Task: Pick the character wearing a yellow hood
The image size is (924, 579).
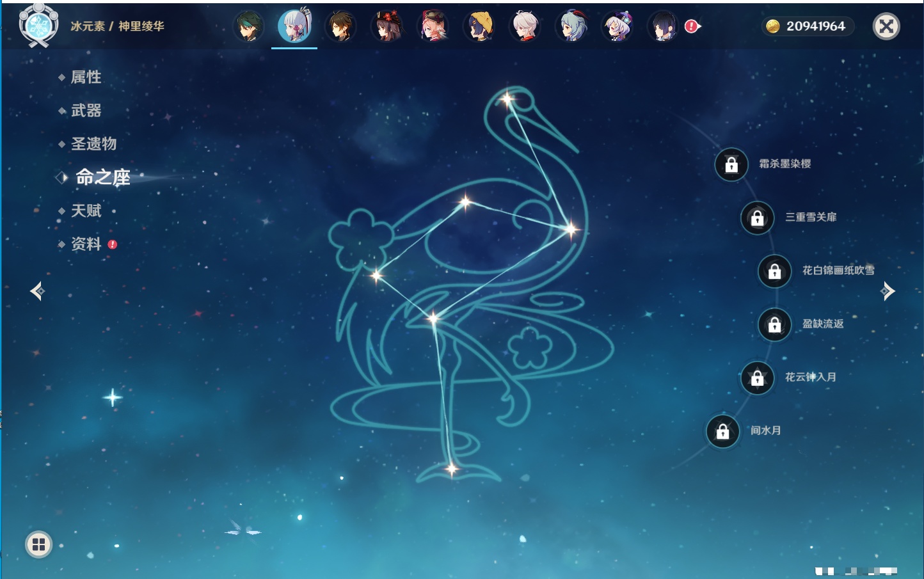Action: click(479, 26)
